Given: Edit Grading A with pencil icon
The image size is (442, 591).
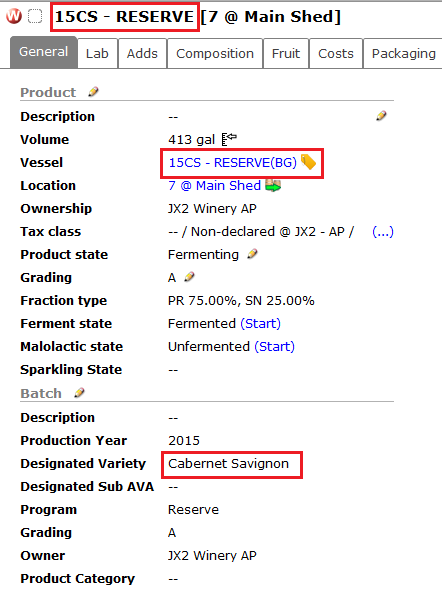Looking at the screenshot, I should [x=189, y=277].
